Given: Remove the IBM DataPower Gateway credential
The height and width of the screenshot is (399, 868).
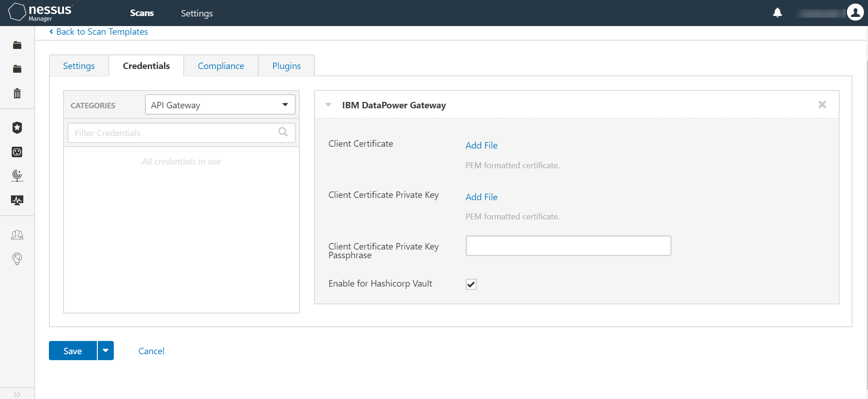Looking at the screenshot, I should coord(822,105).
